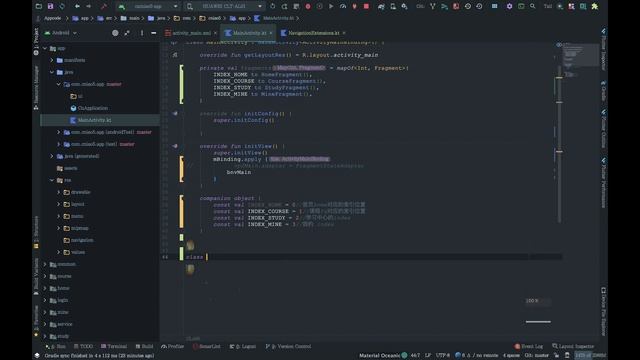The width and height of the screenshot is (640, 360).
Task: Open the Build tool window
Action: coord(144,346)
